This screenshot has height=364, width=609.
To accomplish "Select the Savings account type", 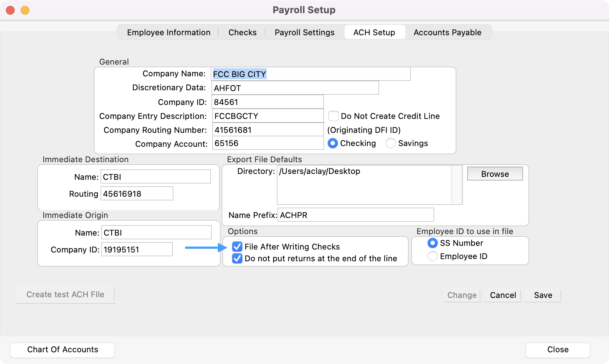I will click(x=391, y=143).
